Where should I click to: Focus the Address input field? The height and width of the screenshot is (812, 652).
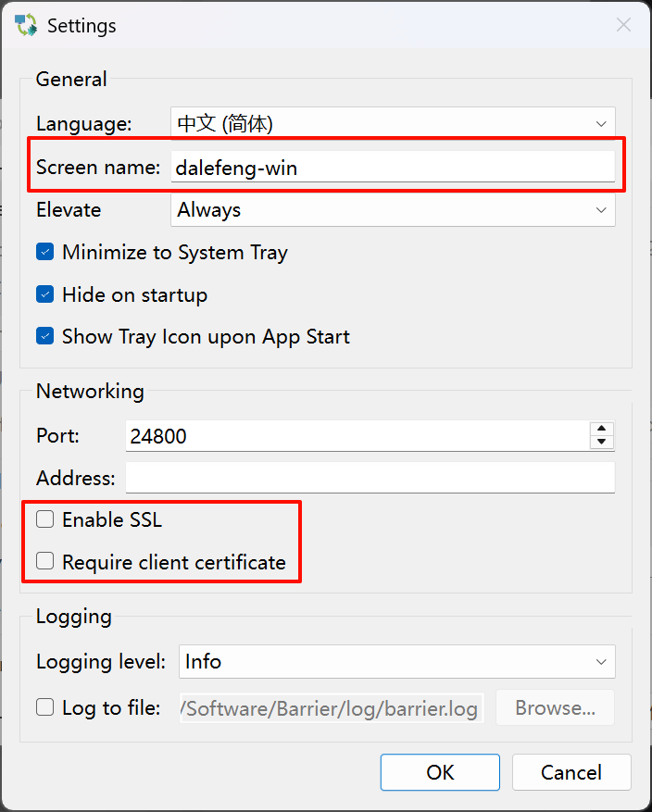pyautogui.click(x=370, y=479)
